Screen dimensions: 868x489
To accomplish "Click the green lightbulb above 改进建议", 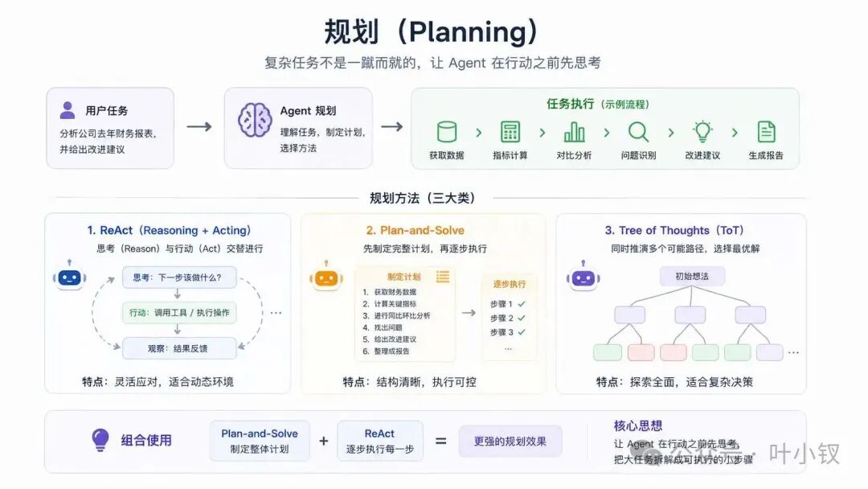I will (702, 131).
